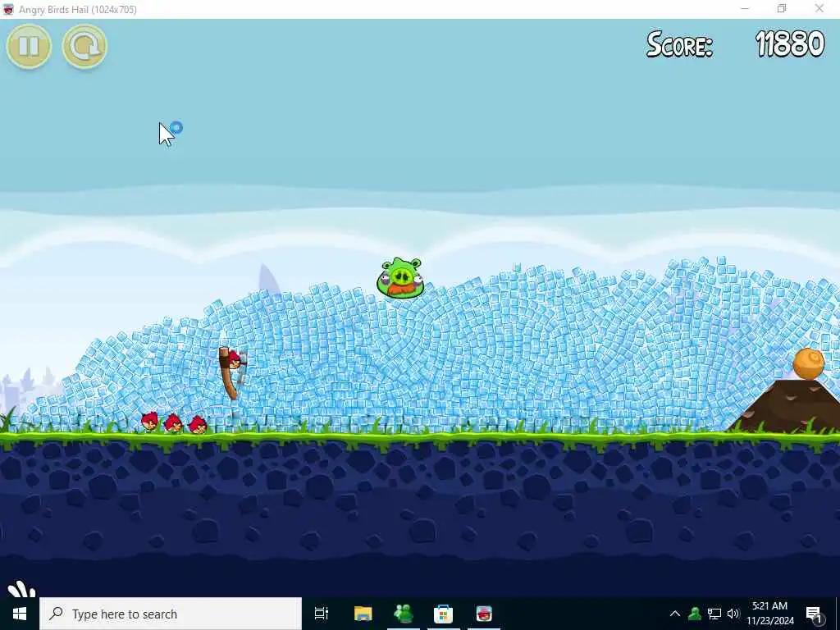
Task: Open File Explorer from the taskbar
Action: 363,614
